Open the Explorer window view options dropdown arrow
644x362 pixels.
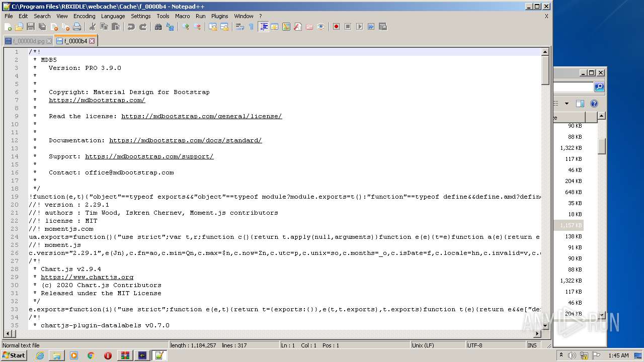click(567, 104)
